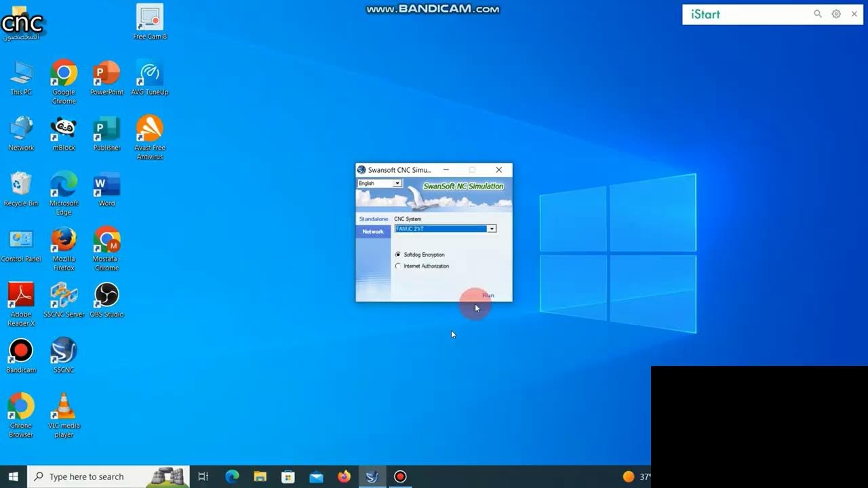The width and height of the screenshot is (868, 488).
Task: Switch to the Standalone tab
Action: [373, 219]
